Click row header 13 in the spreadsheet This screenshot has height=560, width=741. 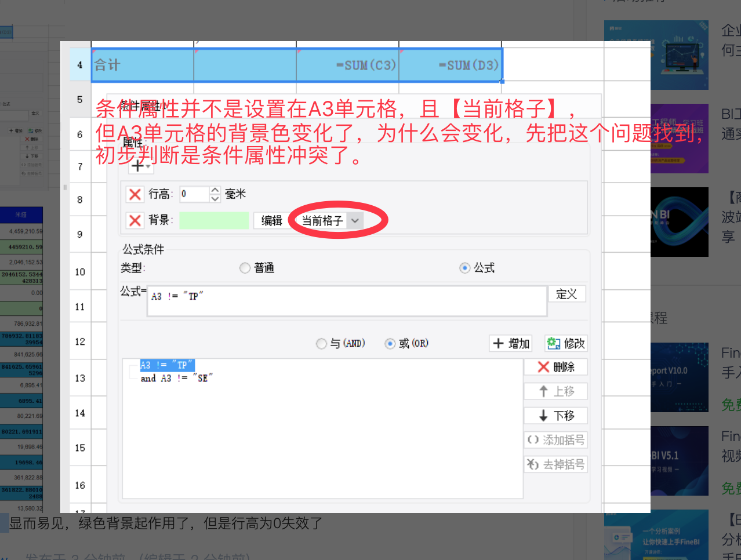click(x=80, y=378)
